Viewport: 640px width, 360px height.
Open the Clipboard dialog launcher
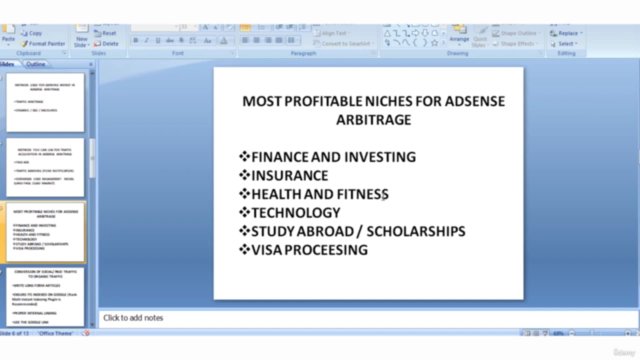[x=64, y=53]
